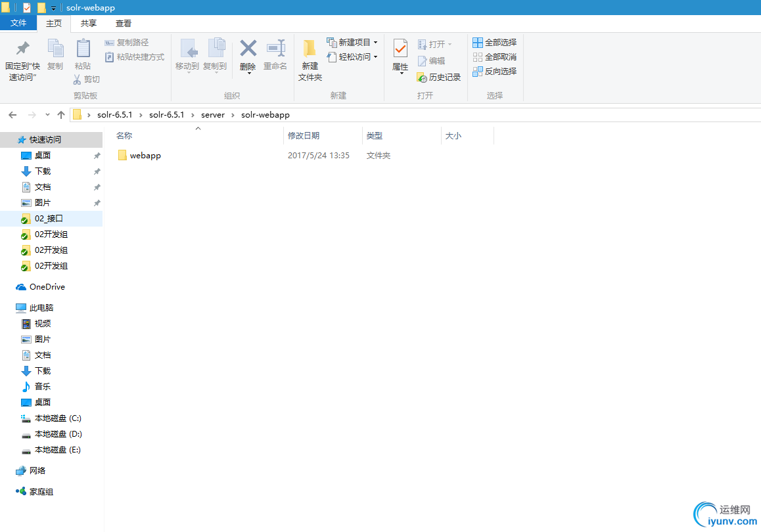Open Desktop (桌面) under This PC
Image resolution: width=761 pixels, height=532 pixels.
(36, 402)
